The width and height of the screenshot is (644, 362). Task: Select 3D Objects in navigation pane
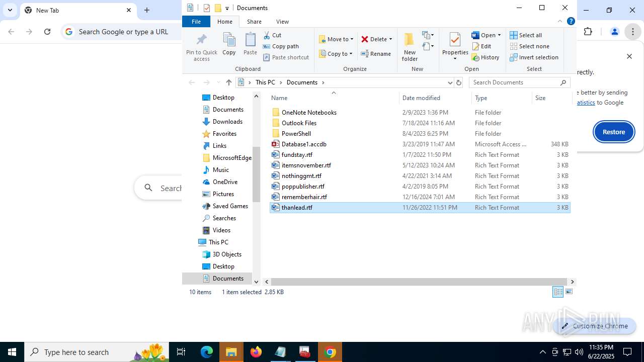click(x=227, y=254)
